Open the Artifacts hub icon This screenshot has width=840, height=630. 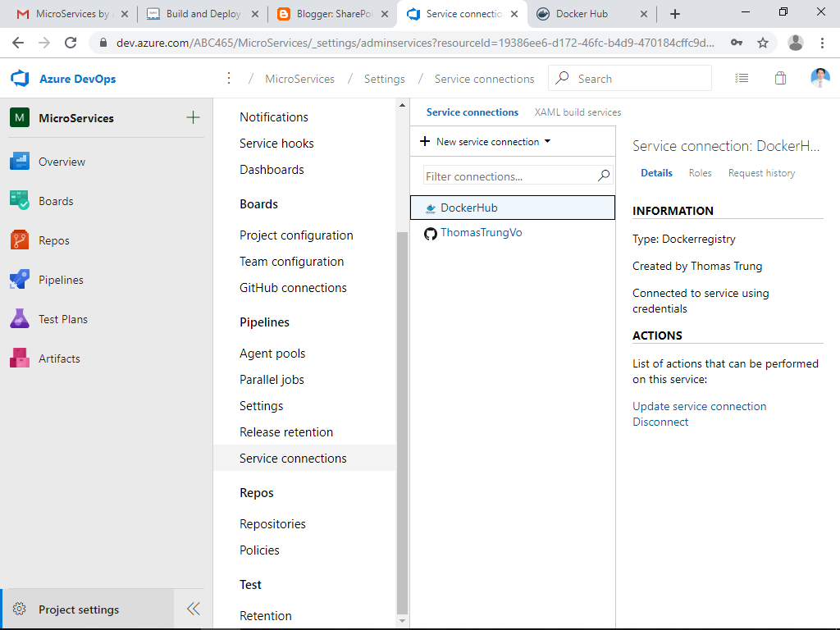20,358
